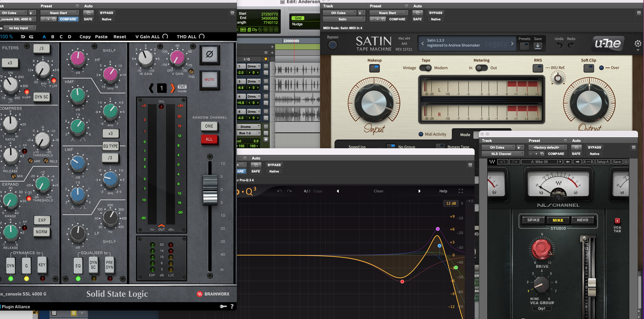The height and width of the screenshot is (319, 644).
Task: Open Satin presets browser button
Action: coord(524,46)
